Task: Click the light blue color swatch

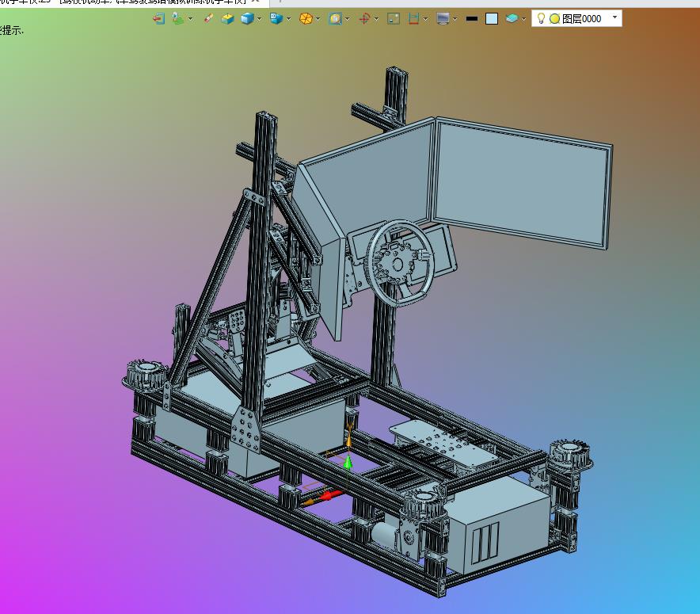Action: 492,19
